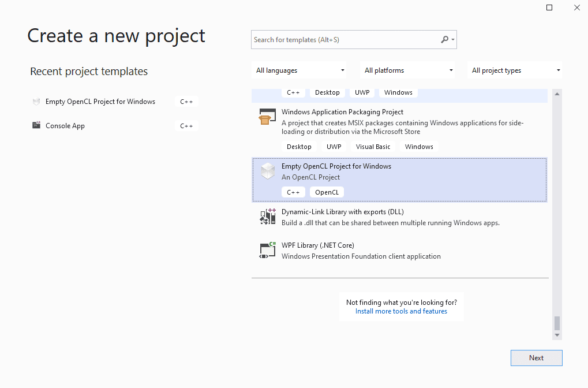Open Install more tools and features link
The height and width of the screenshot is (388, 588).
point(401,311)
